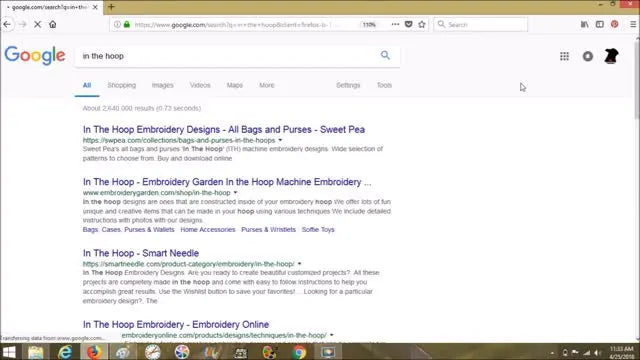Switch to the All results tab
Image resolution: width=640 pixels, height=360 pixels.
(87, 85)
